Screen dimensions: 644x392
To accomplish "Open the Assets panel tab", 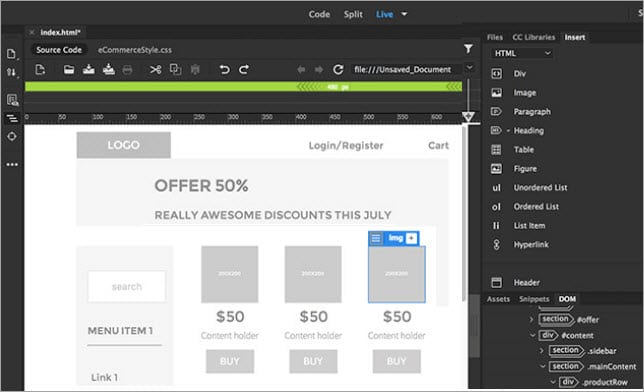I will (498, 299).
